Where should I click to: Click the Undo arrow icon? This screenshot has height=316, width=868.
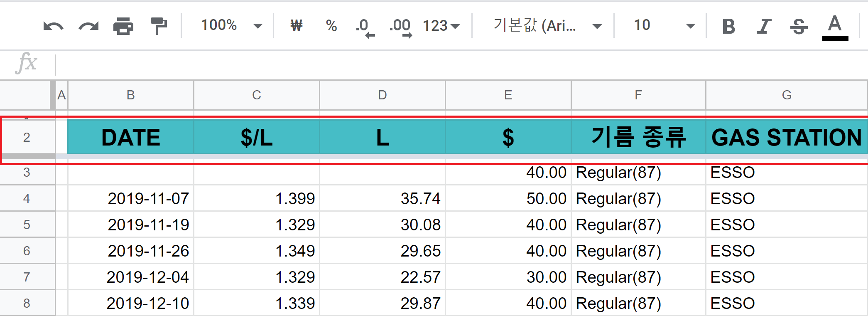(x=53, y=26)
